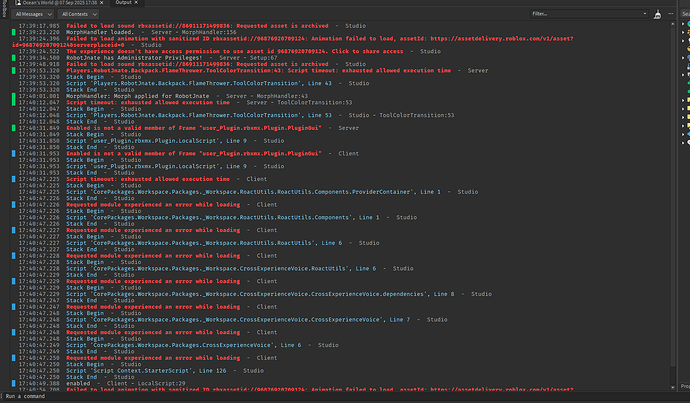Screen dimensions: 690x403
Task: Click the CrossExperienceVoice.RoactUtils Line 6 entry
Action: 221,268
